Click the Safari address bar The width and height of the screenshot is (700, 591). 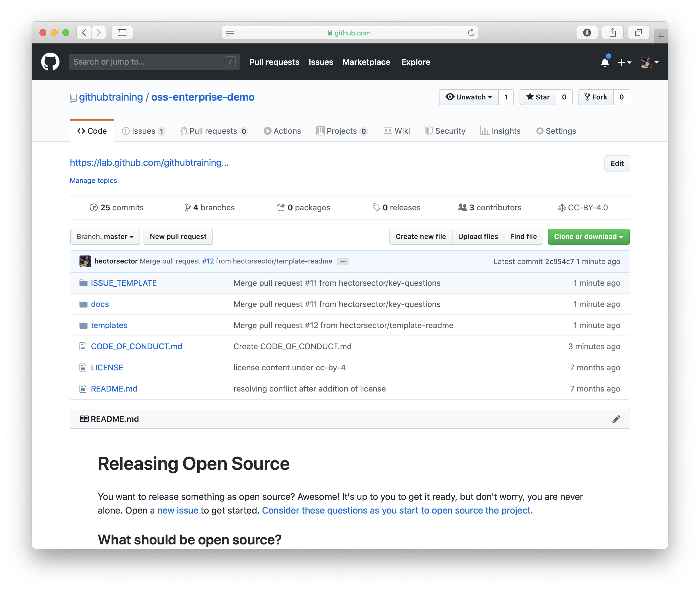350,33
